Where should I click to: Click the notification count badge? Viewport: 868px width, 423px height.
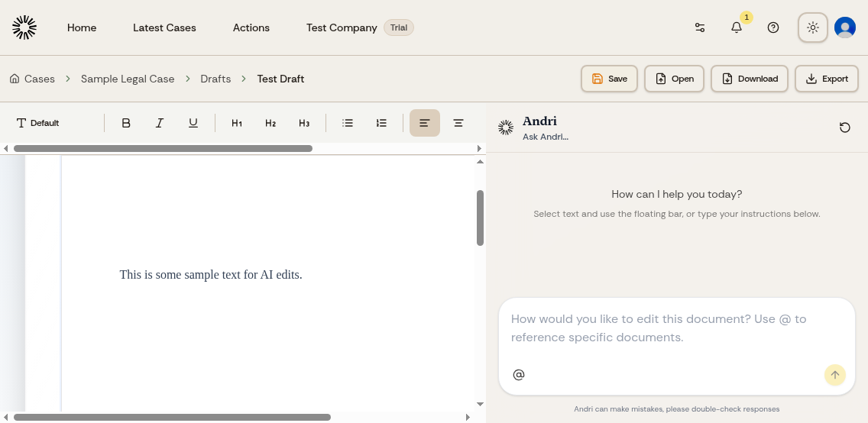pyautogui.click(x=747, y=18)
